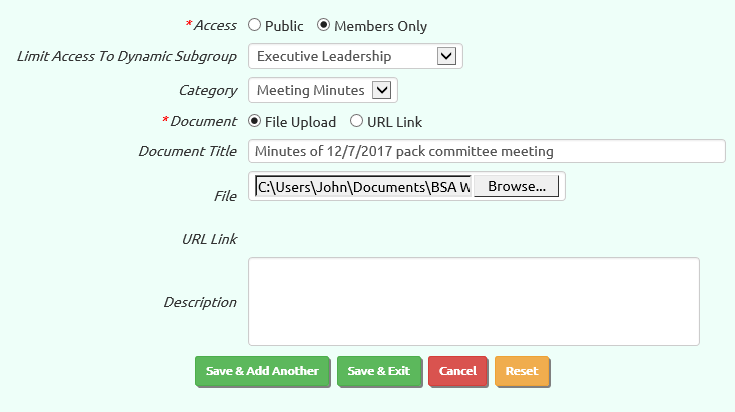Click the Limit Access To Dynamic Subgroup label
735x412 pixels.
[127, 56]
